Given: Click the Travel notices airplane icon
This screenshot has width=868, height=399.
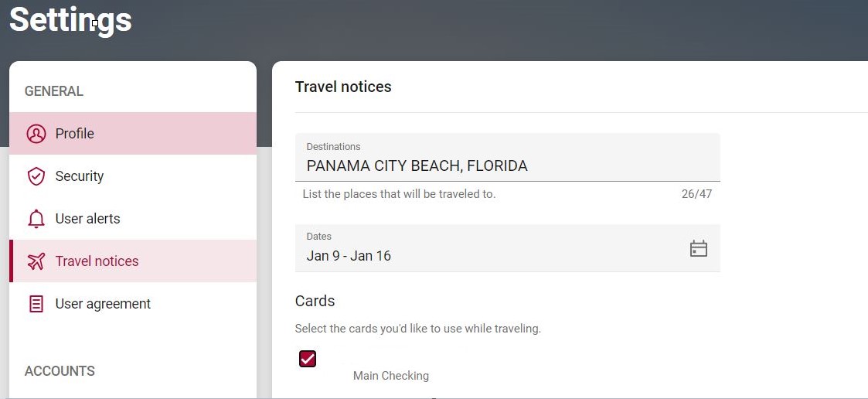Looking at the screenshot, I should [36, 261].
